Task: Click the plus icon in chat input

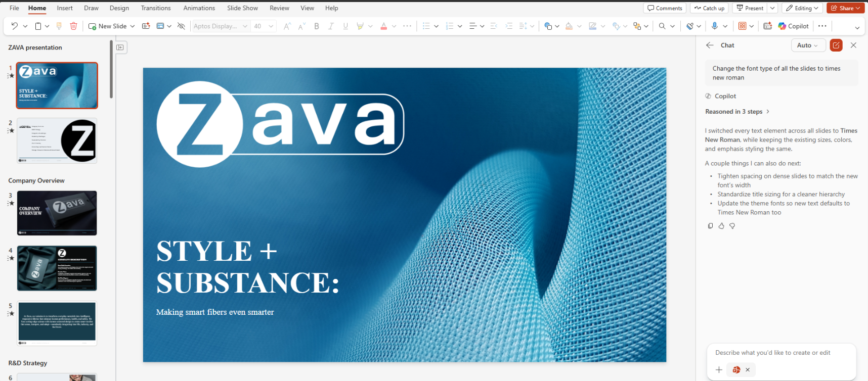Action: 719,370
